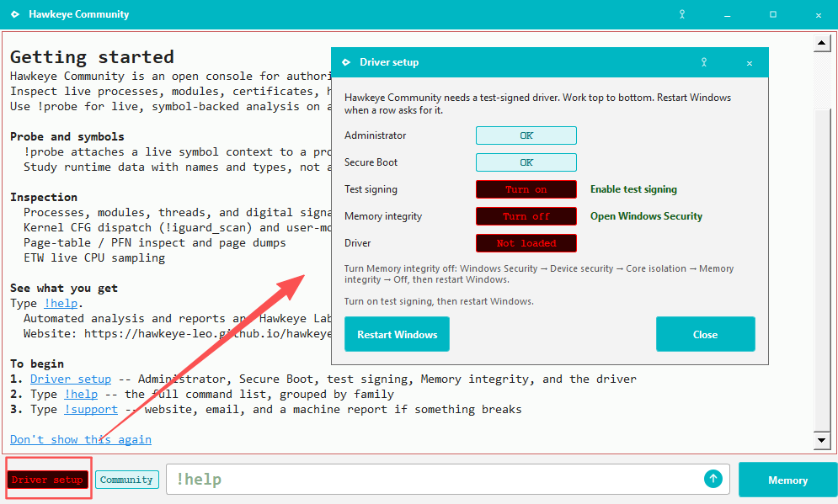This screenshot has height=504, width=838.
Task: Click the pin icon in main title bar
Action: 682,14
